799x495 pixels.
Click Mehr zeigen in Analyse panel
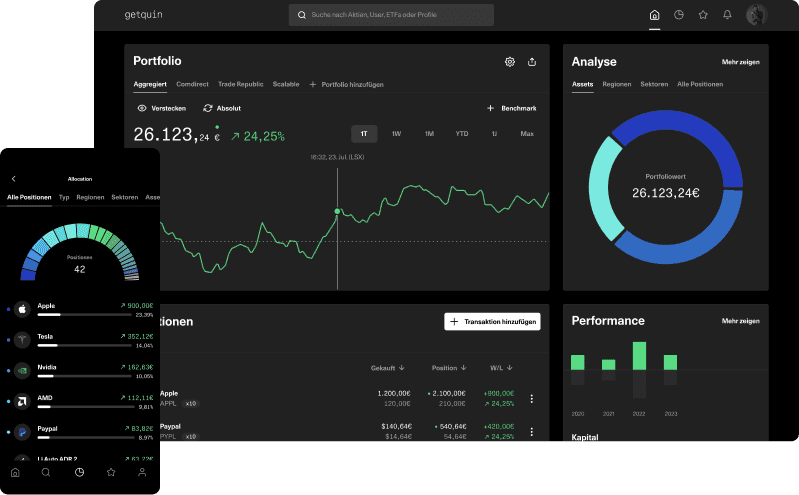click(740, 62)
